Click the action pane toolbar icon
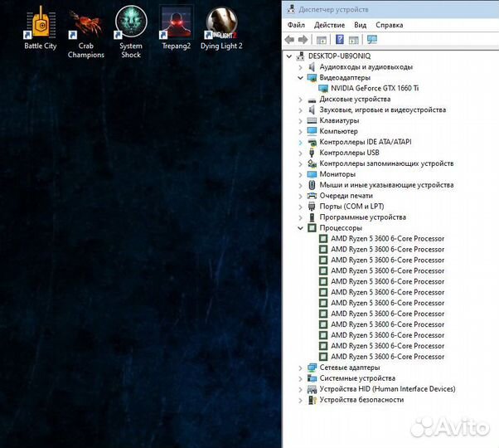The image size is (499, 448). click(x=354, y=40)
